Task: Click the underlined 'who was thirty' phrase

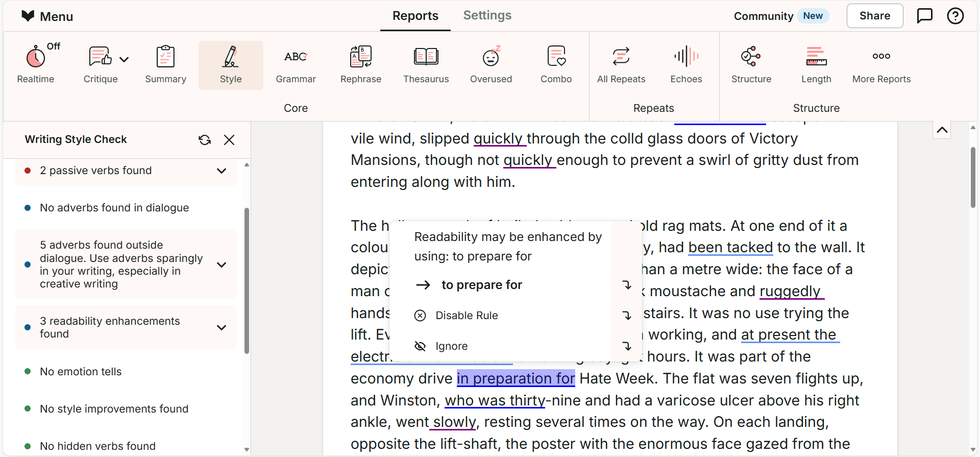Action: (x=495, y=400)
